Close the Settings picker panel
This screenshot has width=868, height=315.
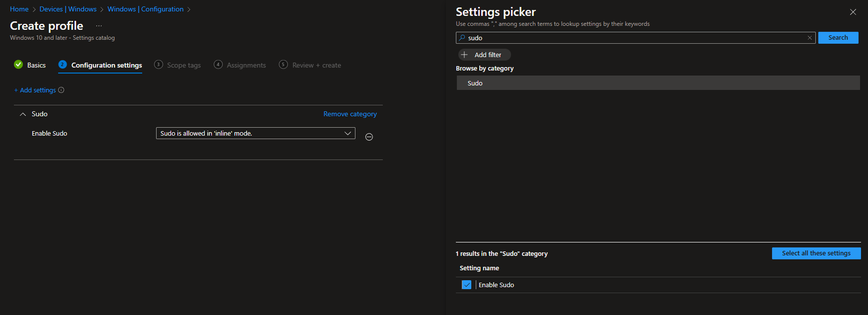point(853,12)
